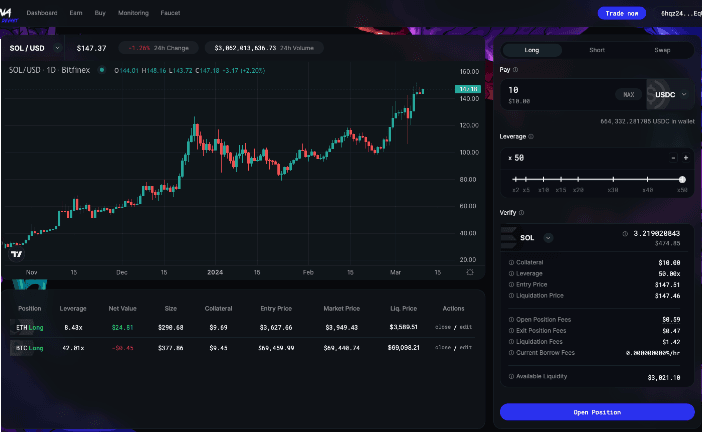The image size is (702, 432).
Task: Click the info icon next to Pay
Action: (515, 70)
